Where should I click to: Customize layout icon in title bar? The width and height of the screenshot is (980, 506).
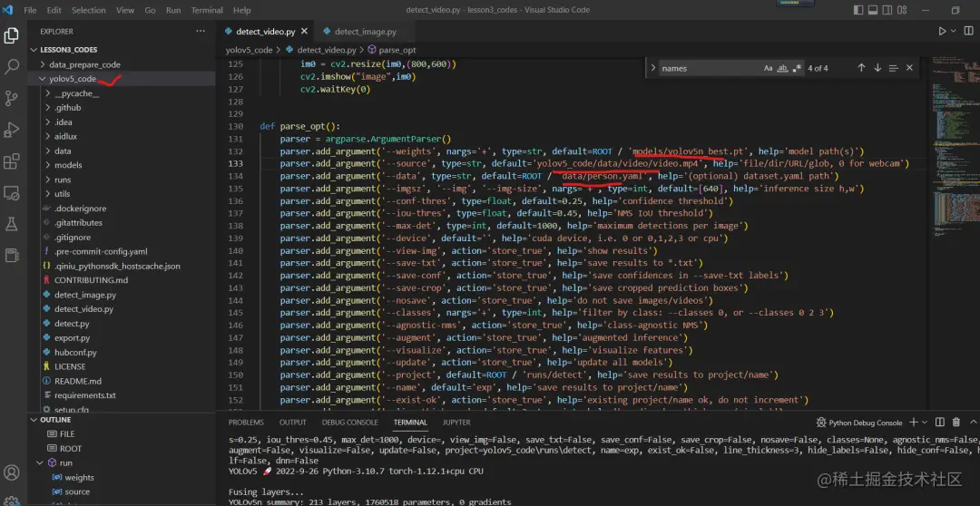pos(904,10)
